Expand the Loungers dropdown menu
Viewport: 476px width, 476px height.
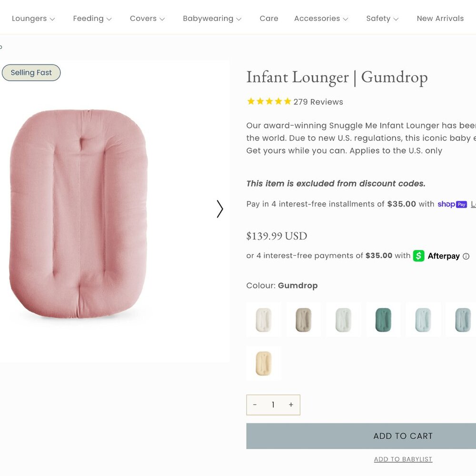tap(33, 19)
